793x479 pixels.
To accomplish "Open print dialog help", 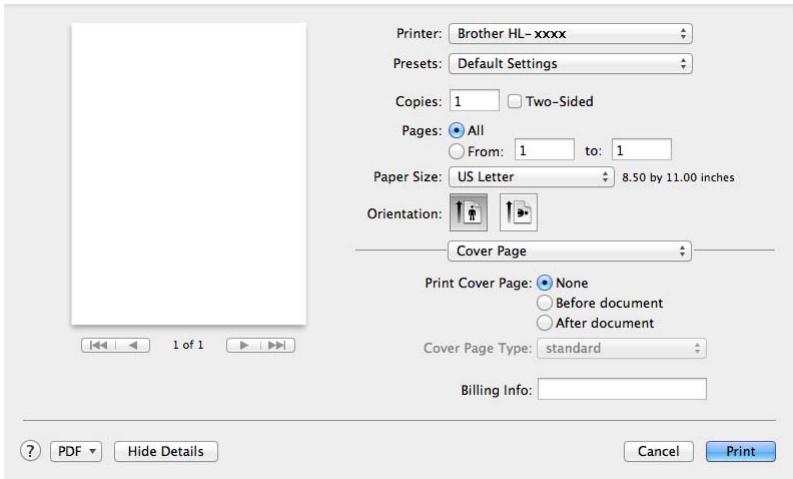I will (x=30, y=451).
